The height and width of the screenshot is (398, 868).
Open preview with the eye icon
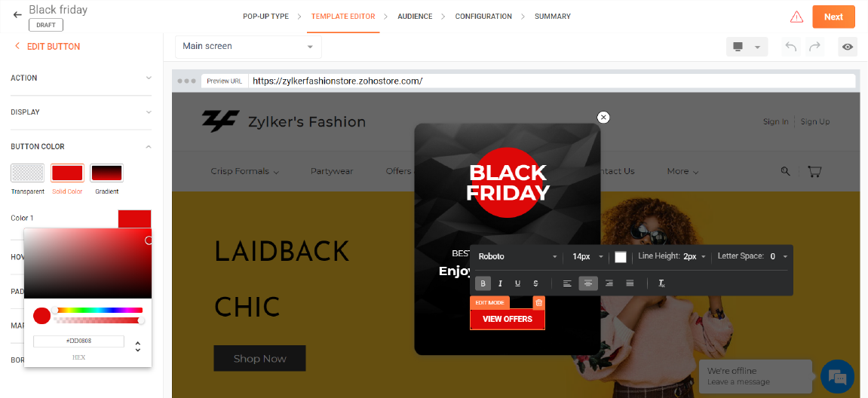tap(848, 47)
